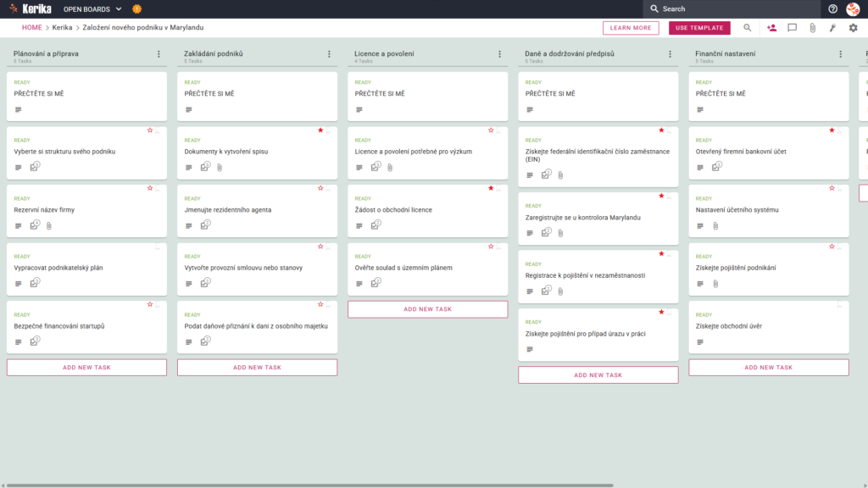The height and width of the screenshot is (488, 868).
Task: Open Plánování a příprava column menu
Action: click(x=159, y=54)
